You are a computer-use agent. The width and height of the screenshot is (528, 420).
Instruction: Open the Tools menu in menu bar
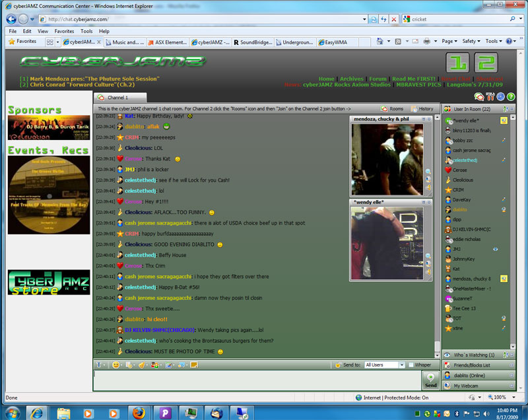pos(86,31)
